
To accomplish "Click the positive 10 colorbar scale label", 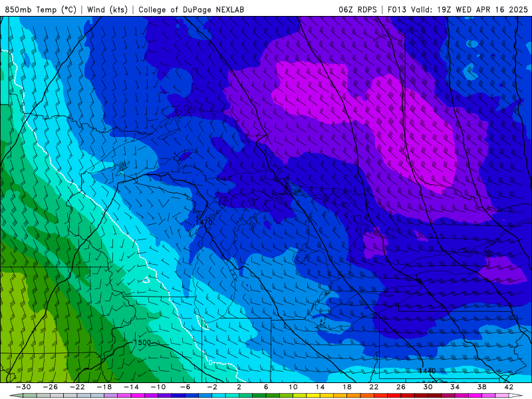I will tap(293, 387).
